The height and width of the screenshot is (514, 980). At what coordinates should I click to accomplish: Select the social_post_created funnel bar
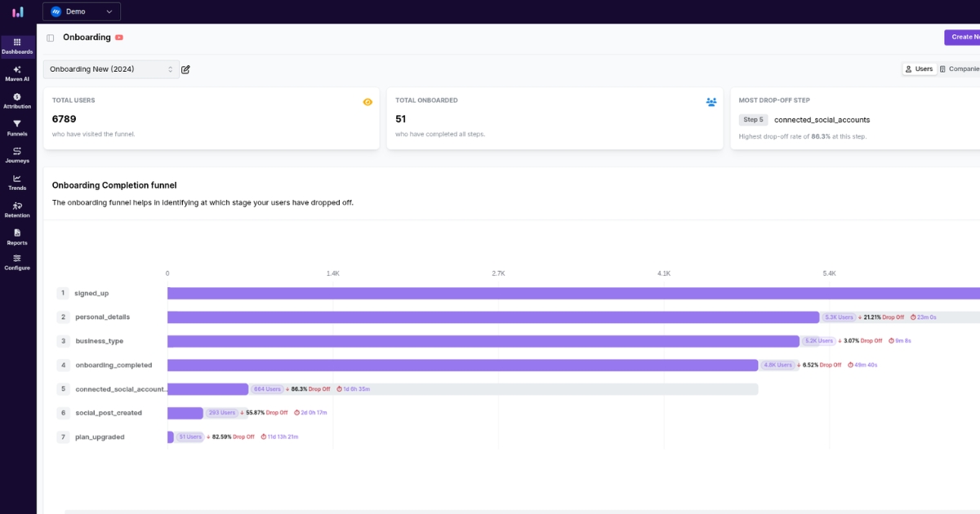click(185, 414)
